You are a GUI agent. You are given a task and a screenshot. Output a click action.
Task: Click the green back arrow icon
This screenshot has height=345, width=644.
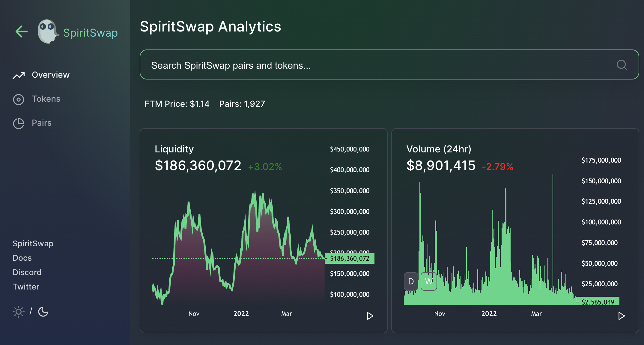[x=22, y=31]
